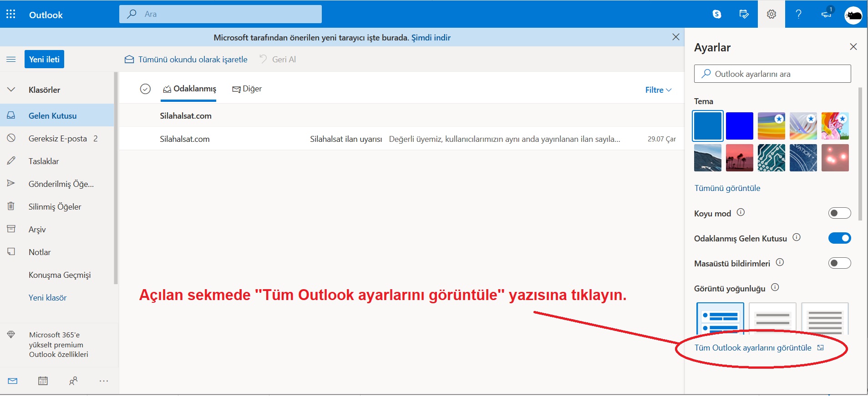This screenshot has height=396, width=868.
Task: Click the settings gear icon
Action: click(x=771, y=14)
